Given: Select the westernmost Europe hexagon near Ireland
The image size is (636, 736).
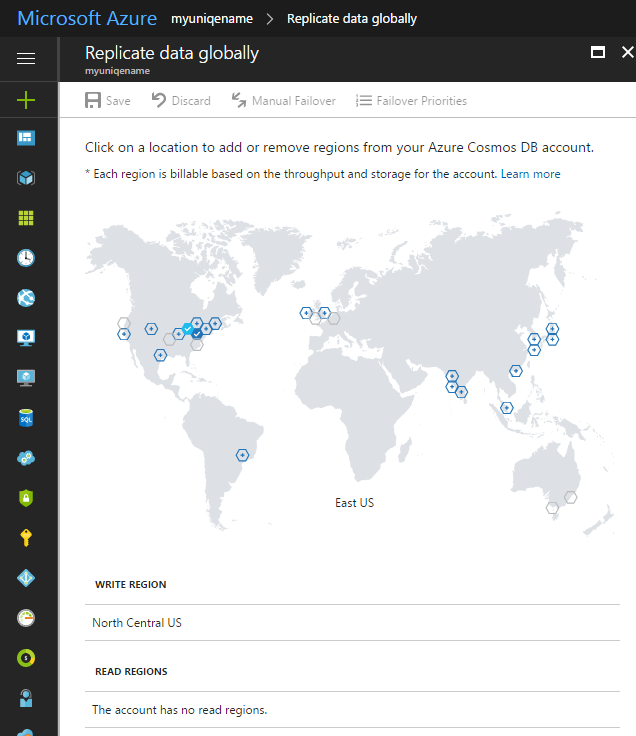Looking at the screenshot, I should coord(306,313).
